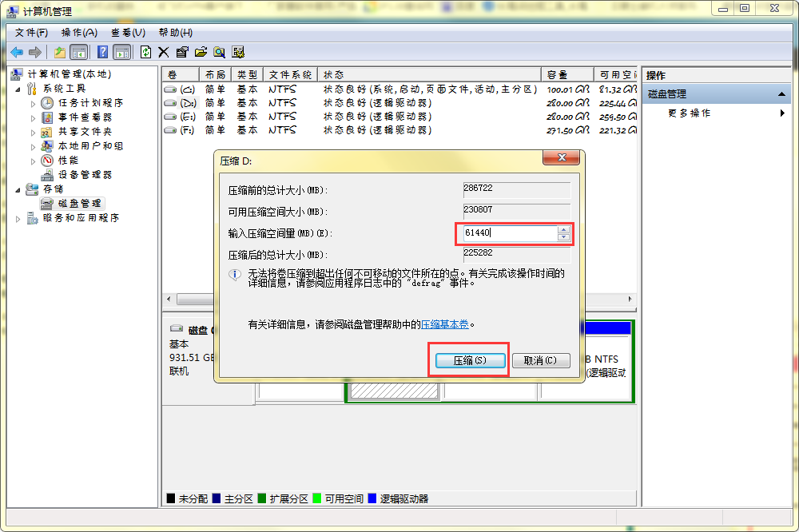Decrease shrink amount with down spinner
The image size is (799, 532).
coord(563,236)
